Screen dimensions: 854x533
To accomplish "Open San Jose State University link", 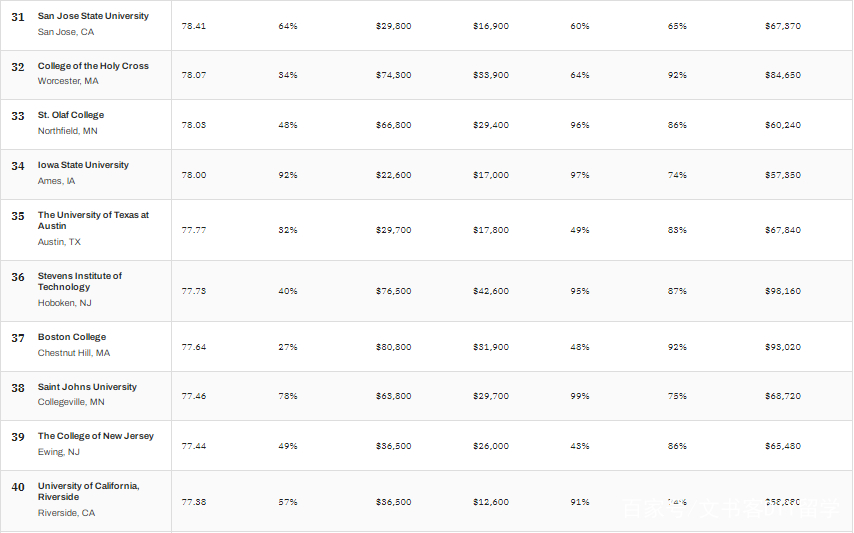I will point(93,16).
